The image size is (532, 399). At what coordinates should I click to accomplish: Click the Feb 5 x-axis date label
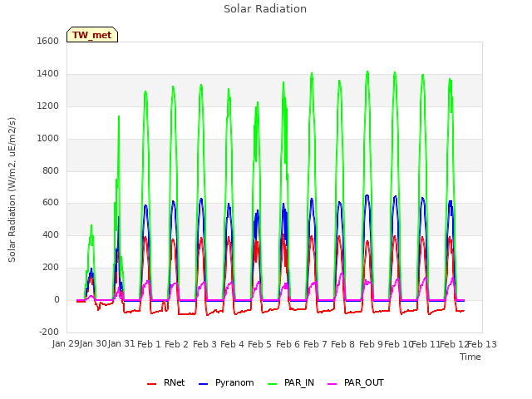[x=259, y=344]
